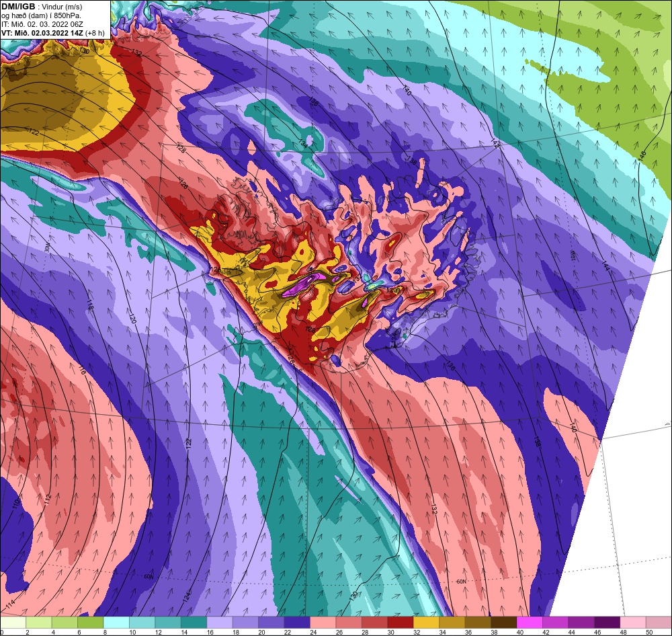Click the 20–22 m/s violet legend swatch
The width and height of the screenshot is (672, 636).
271,623
